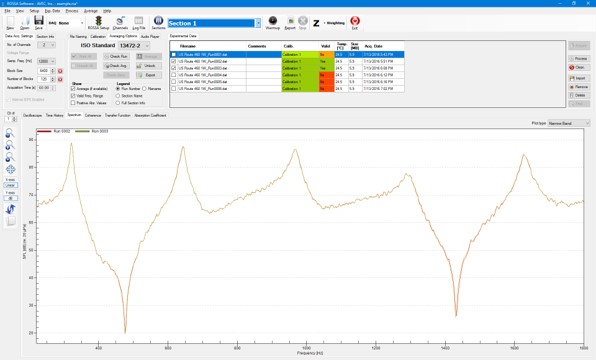Toggle Average (if available) checkbox

(x=73, y=89)
